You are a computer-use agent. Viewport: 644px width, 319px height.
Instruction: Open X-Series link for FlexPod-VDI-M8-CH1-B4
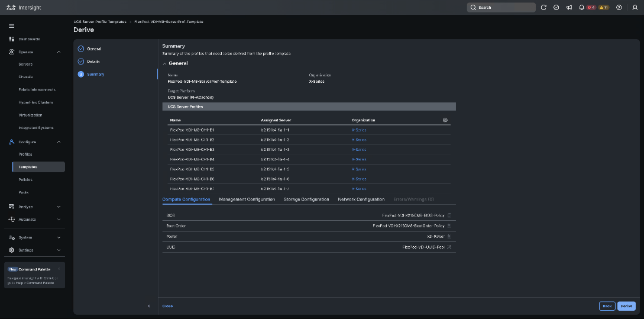coord(359,159)
